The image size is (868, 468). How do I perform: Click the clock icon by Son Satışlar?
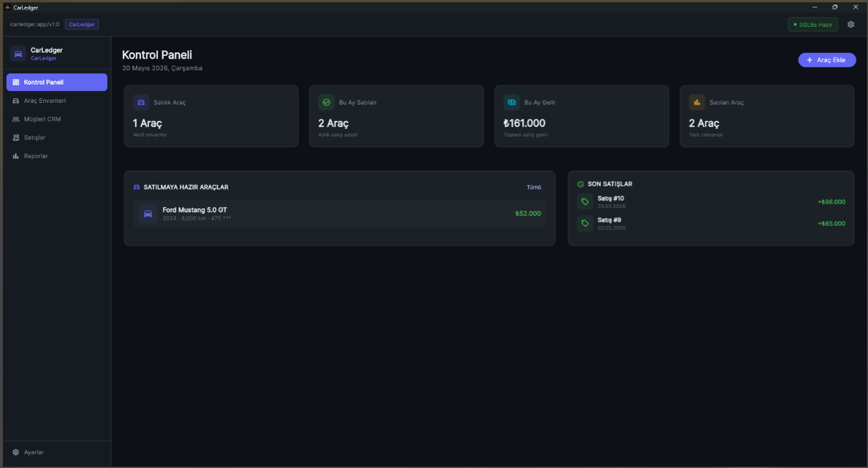pyautogui.click(x=581, y=184)
